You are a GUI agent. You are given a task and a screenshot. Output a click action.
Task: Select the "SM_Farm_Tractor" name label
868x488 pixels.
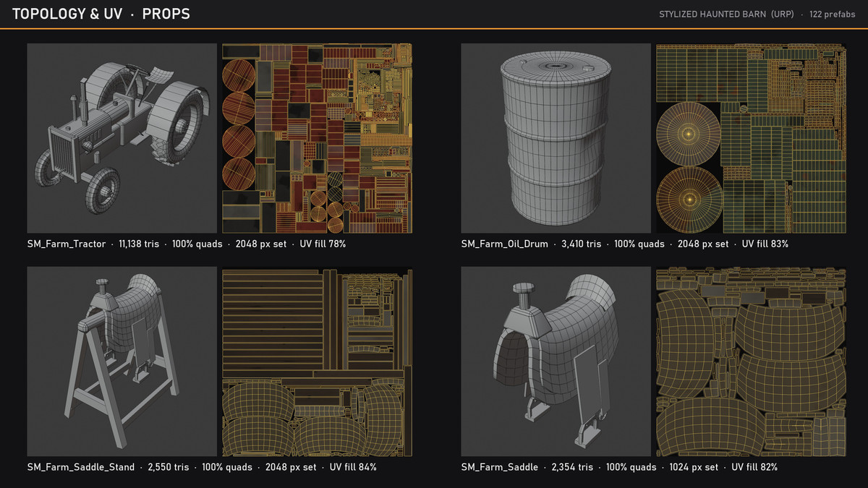pyautogui.click(x=67, y=244)
